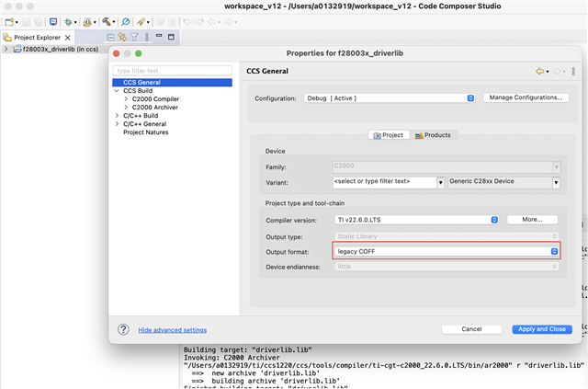Screen dimensions: 588x389
Task: Click the type filter text field
Action: coord(172,71)
